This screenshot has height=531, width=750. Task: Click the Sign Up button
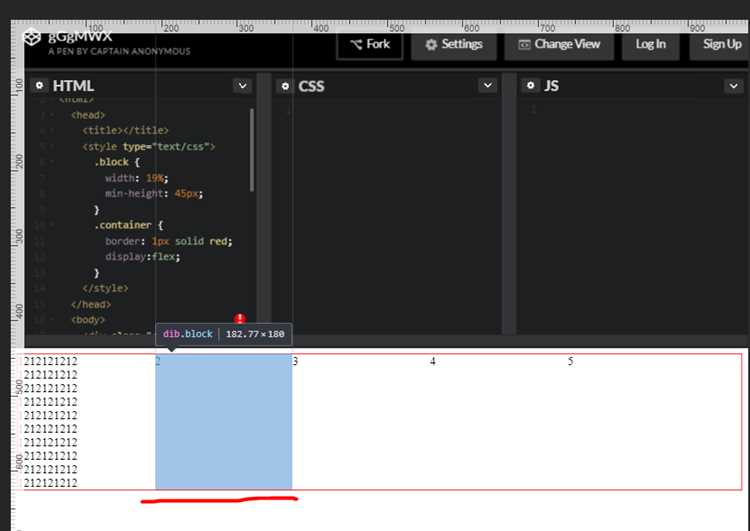pos(721,44)
